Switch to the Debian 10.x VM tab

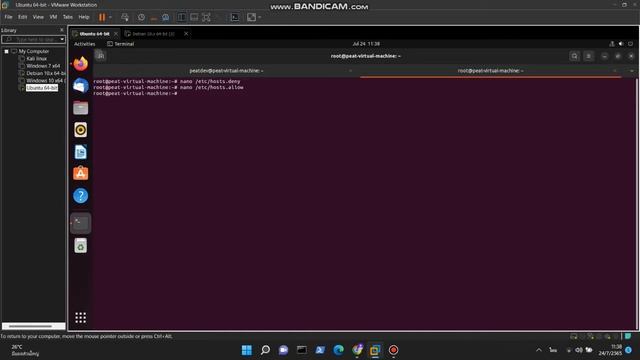point(153,33)
